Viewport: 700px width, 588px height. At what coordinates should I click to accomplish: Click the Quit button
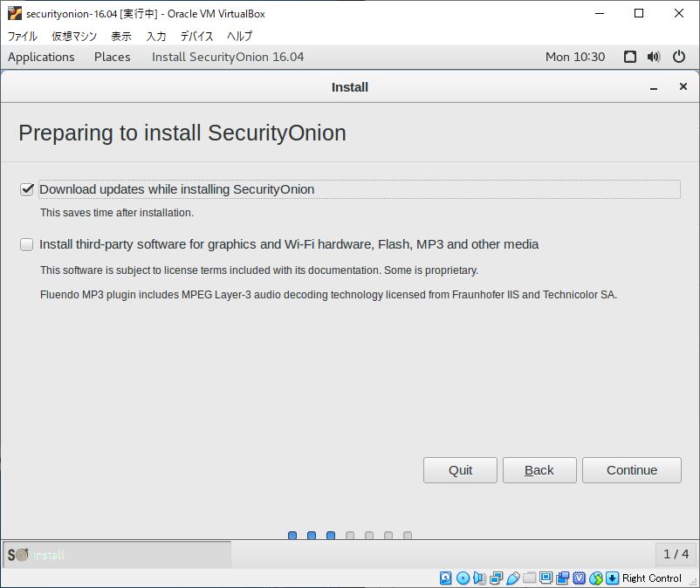tap(460, 470)
